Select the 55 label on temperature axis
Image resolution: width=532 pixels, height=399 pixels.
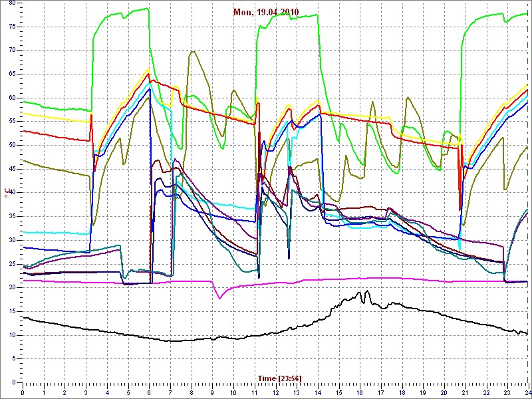tap(11, 122)
